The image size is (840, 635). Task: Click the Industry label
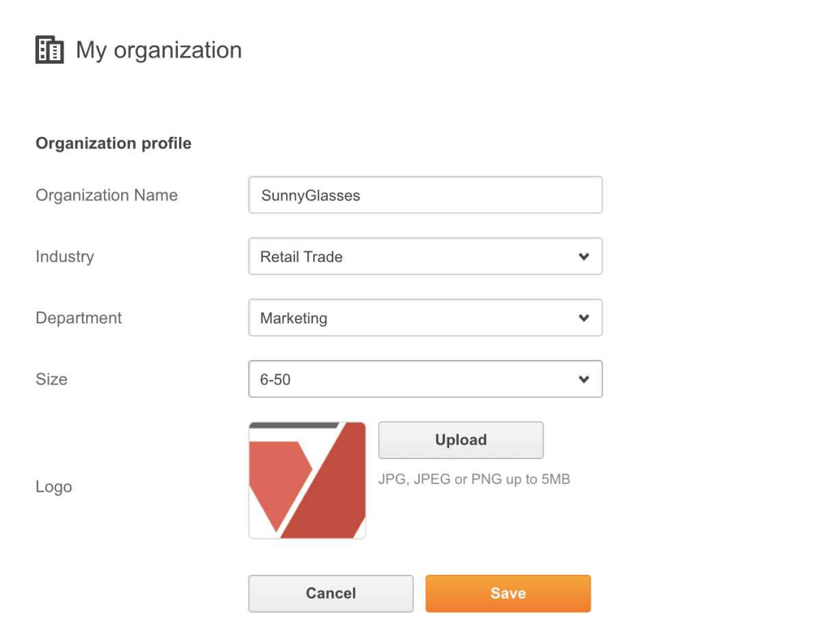64,256
